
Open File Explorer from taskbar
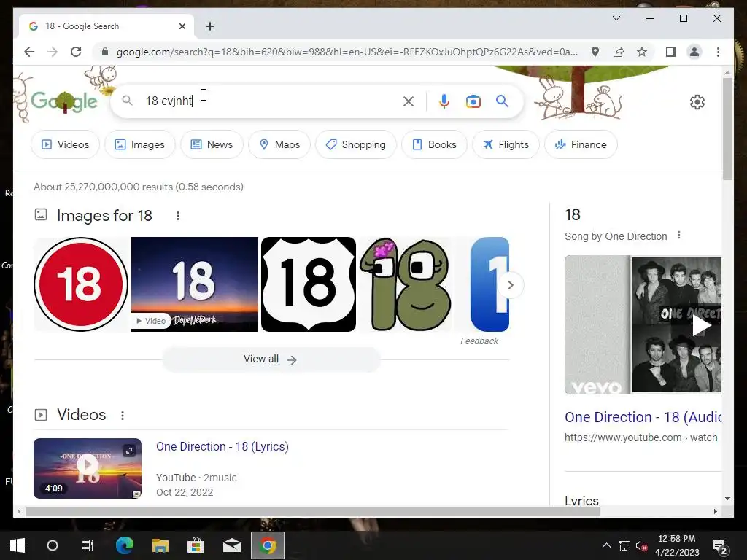click(x=160, y=545)
